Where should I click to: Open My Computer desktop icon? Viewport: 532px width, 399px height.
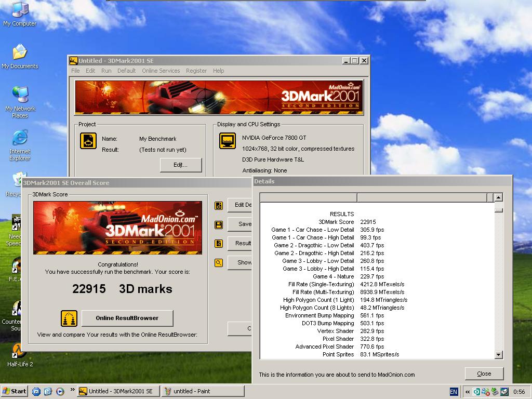pyautogui.click(x=20, y=14)
